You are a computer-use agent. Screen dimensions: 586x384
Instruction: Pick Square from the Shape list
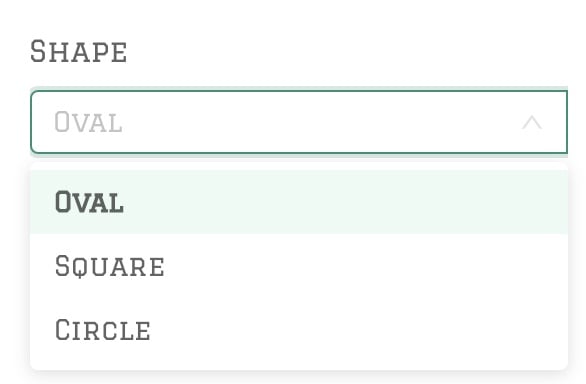299,266
